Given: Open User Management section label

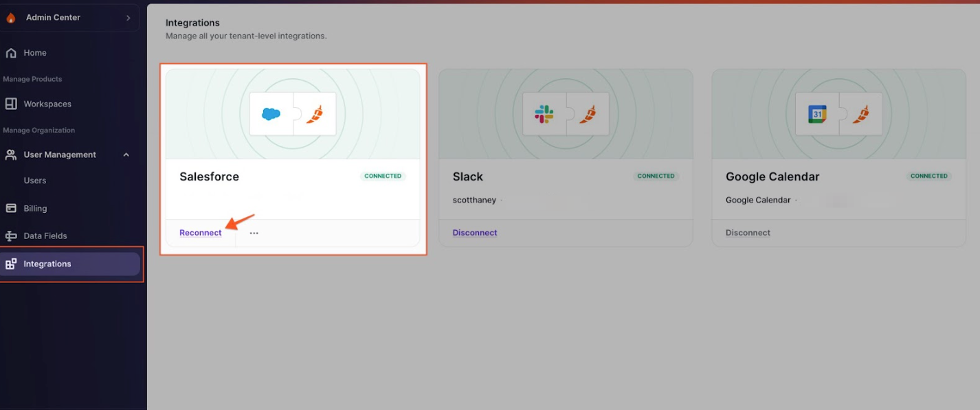Looking at the screenshot, I should (60, 155).
